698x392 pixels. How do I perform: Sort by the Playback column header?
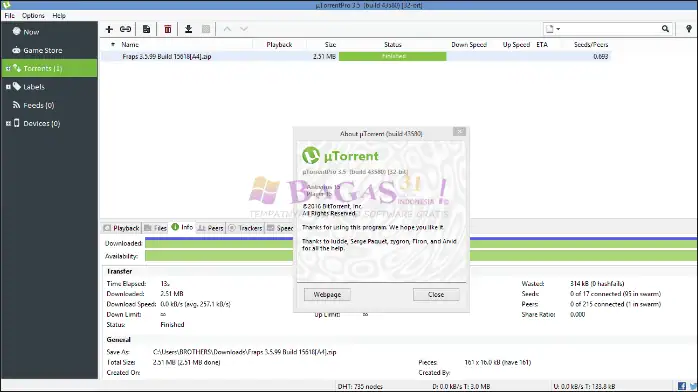tap(279, 44)
